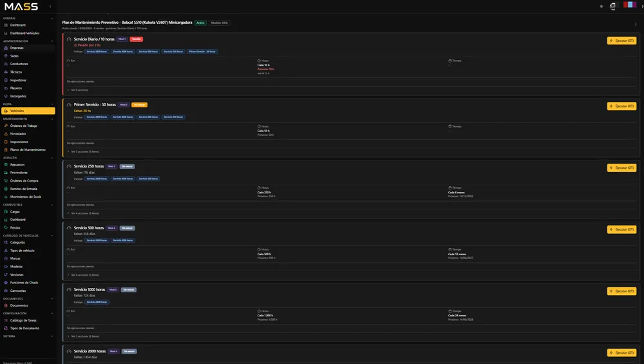Screen dimensions: 644x364
Task: Open Cargas fuel icon
Action: coord(6,211)
